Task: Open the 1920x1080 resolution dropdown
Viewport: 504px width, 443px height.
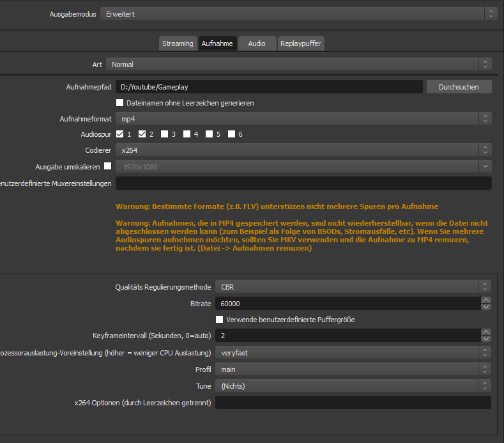Action: click(x=303, y=167)
